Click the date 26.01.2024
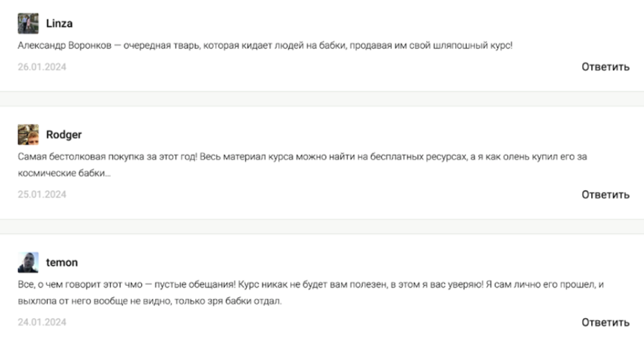 pyautogui.click(x=42, y=67)
